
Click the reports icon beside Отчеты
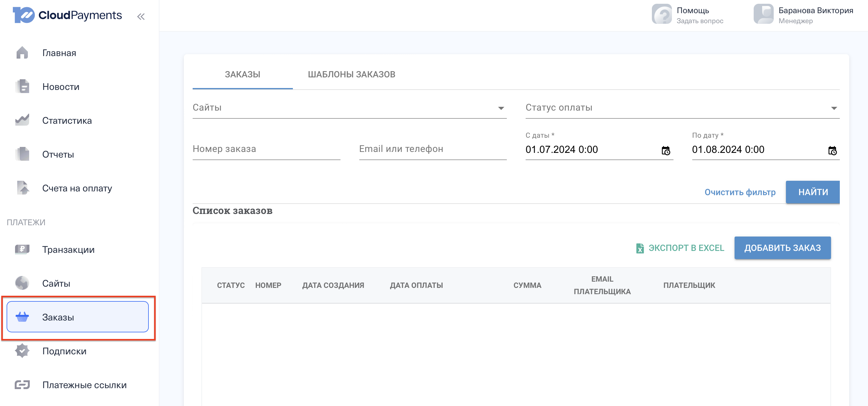pos(22,154)
